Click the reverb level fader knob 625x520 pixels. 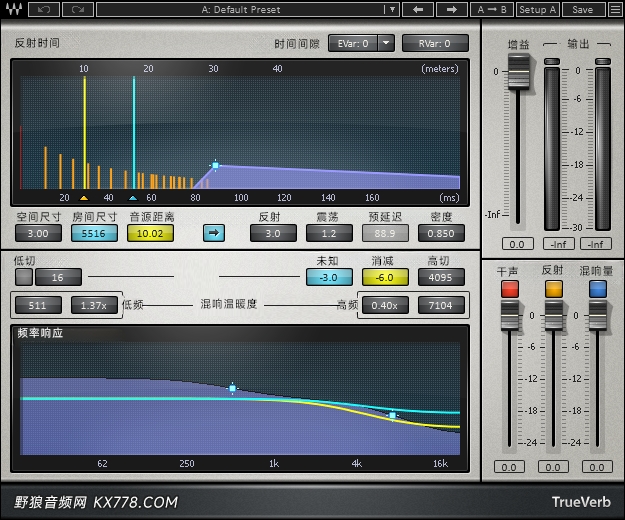[597, 315]
